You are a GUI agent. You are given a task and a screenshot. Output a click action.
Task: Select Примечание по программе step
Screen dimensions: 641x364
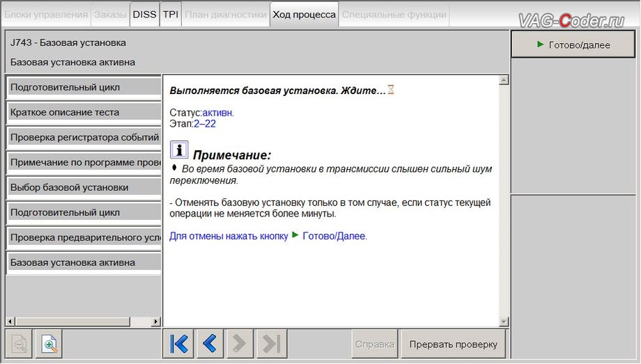tap(84, 162)
